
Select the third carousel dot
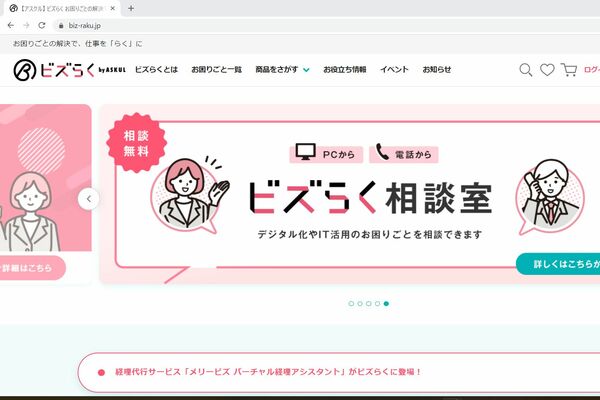click(x=368, y=304)
